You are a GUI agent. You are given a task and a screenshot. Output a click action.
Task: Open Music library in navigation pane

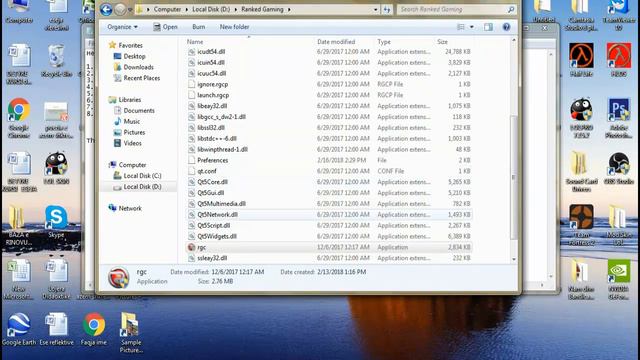pyautogui.click(x=131, y=121)
